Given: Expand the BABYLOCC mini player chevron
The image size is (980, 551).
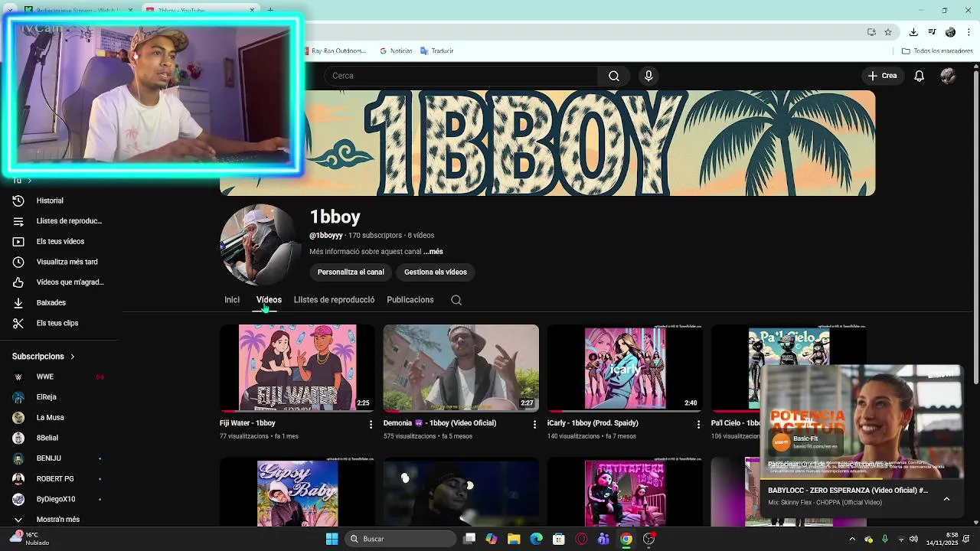Looking at the screenshot, I should [x=946, y=499].
